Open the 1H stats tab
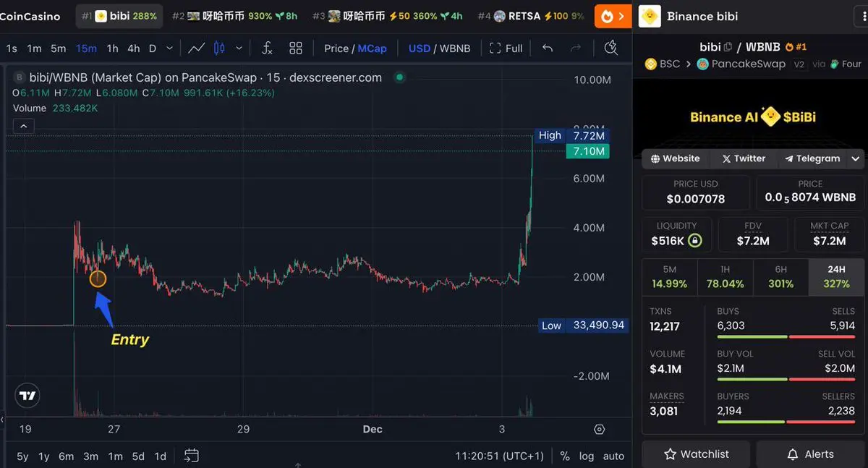 tap(726, 276)
